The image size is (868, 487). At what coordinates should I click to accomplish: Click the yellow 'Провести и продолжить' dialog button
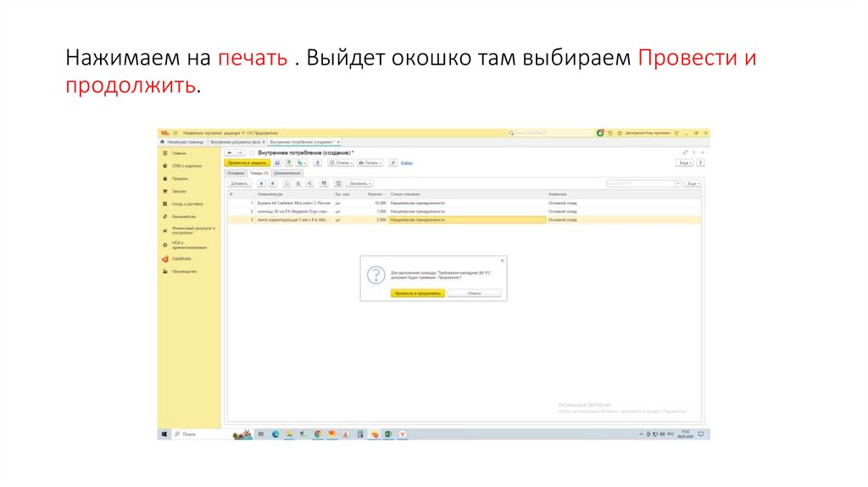click(417, 293)
